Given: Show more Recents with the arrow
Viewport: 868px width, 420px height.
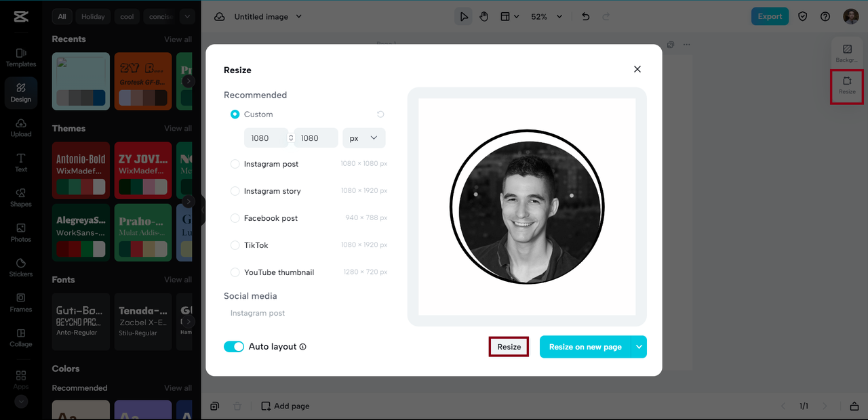Looking at the screenshot, I should pyautogui.click(x=189, y=81).
